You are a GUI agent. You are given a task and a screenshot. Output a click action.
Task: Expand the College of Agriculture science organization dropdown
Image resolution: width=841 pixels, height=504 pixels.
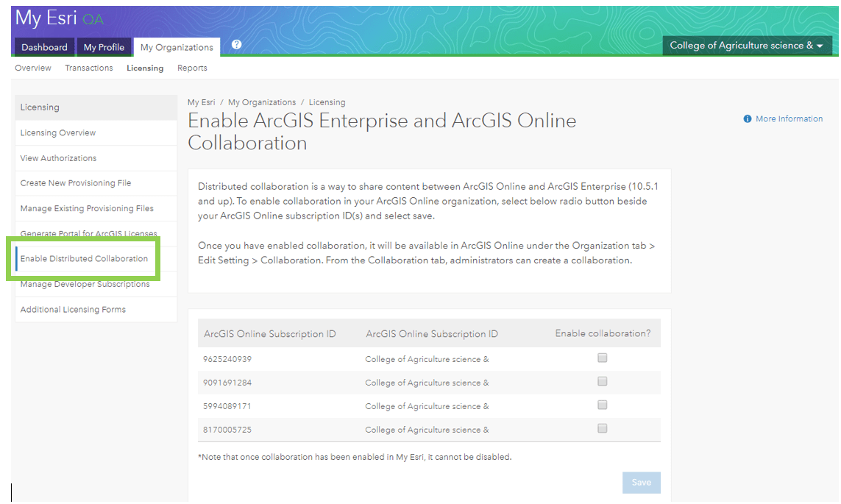click(x=747, y=46)
